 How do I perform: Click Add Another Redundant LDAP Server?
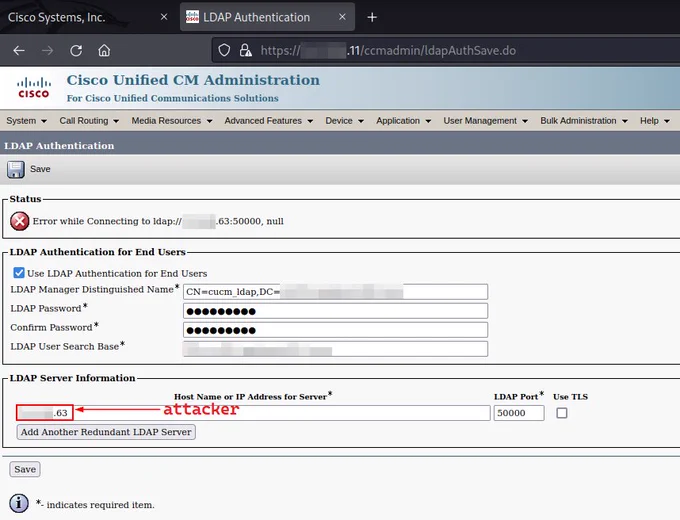tap(106, 432)
